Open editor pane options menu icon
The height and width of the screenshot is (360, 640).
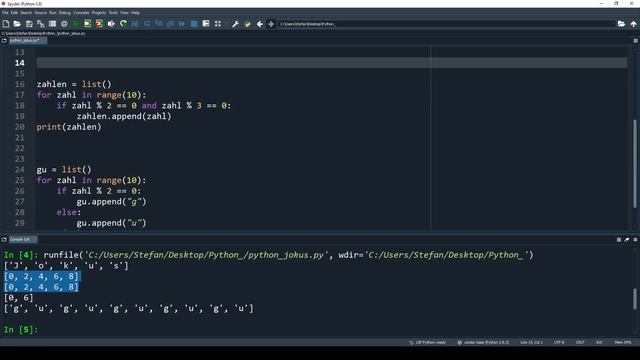point(636,41)
